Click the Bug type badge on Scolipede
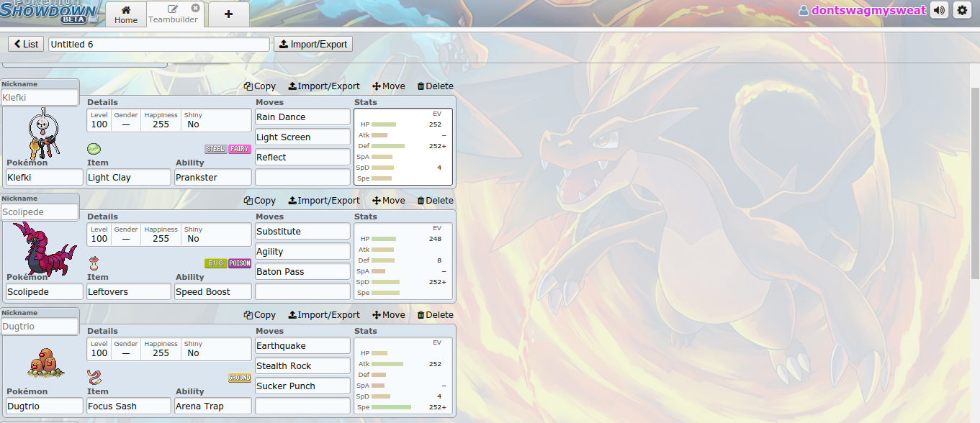Screen dimensions: 980x423 (x=215, y=263)
